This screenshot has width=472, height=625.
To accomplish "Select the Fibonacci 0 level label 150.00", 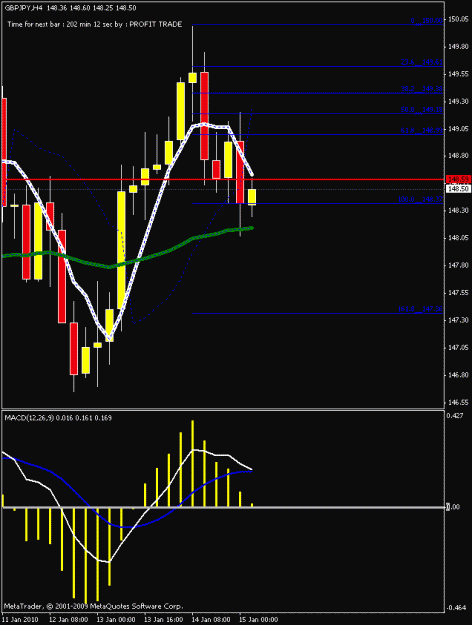I will (427, 21).
